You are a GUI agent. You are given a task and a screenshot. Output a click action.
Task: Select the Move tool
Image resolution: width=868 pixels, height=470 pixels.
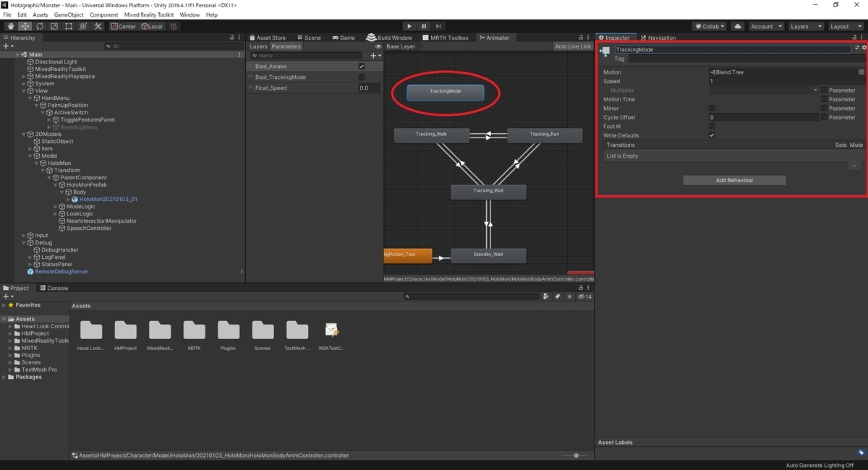pos(25,27)
